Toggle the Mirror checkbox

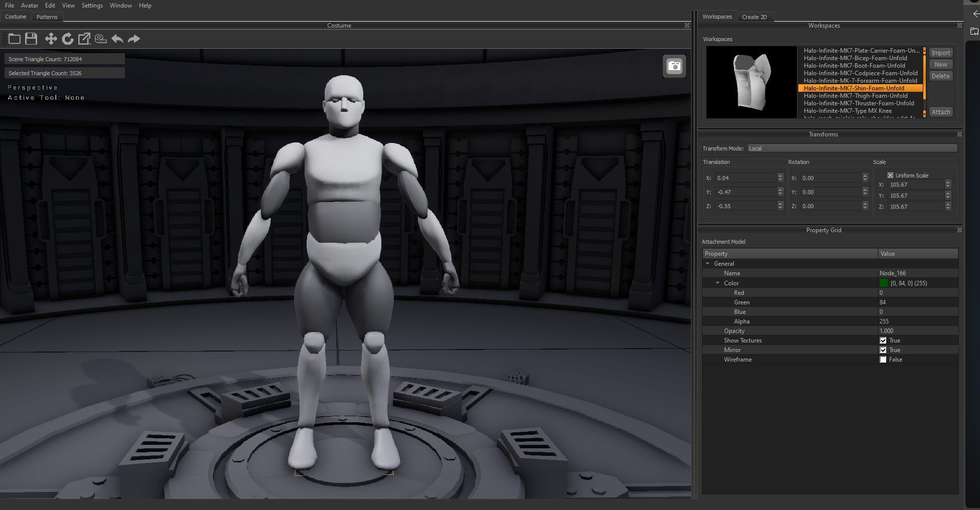click(x=883, y=350)
